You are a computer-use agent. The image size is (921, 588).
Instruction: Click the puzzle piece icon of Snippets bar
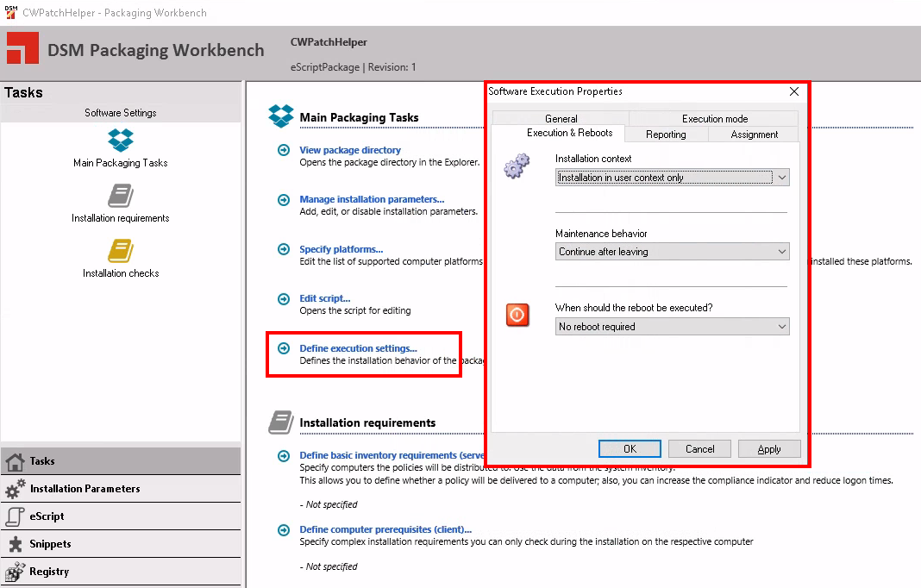pos(16,544)
